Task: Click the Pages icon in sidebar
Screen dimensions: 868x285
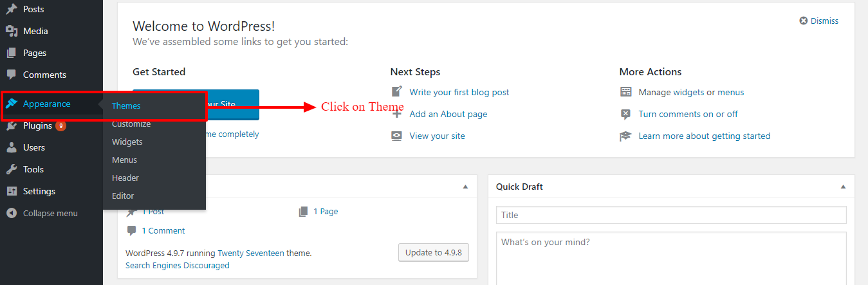Action: pos(11,53)
